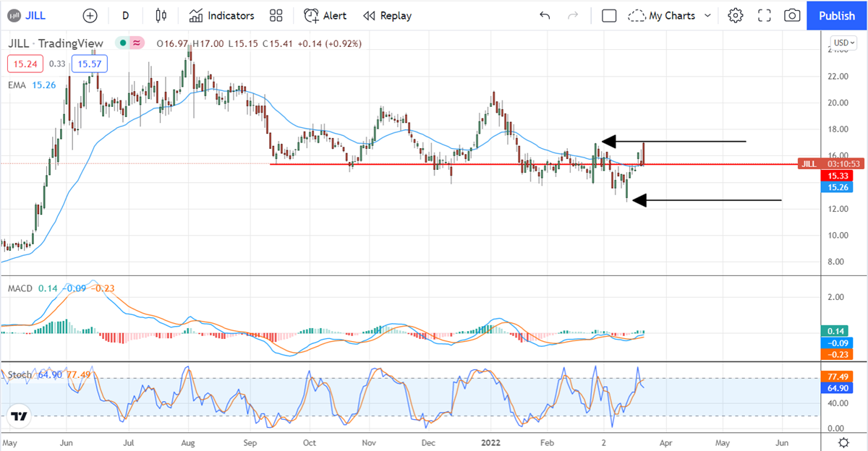Undo the last chart action
The image size is (868, 451).
(545, 15)
